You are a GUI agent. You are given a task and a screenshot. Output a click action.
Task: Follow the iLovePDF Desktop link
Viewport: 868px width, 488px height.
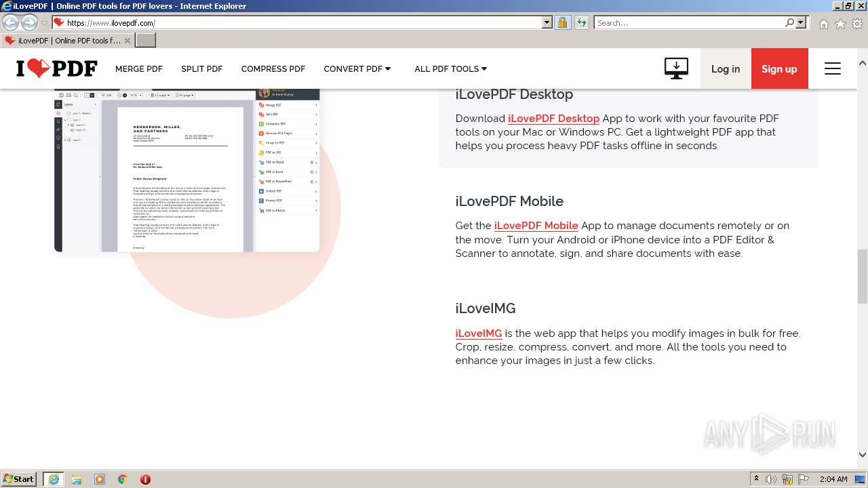coord(553,118)
